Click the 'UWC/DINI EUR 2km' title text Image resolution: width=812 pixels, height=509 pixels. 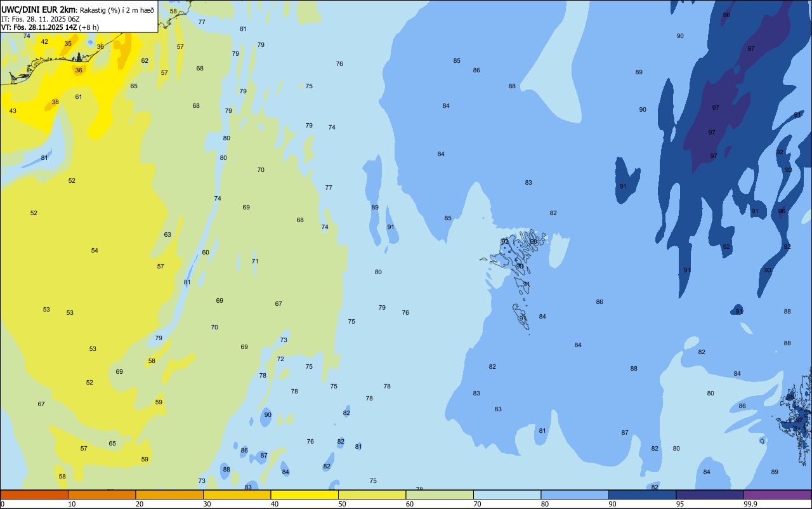coord(39,10)
